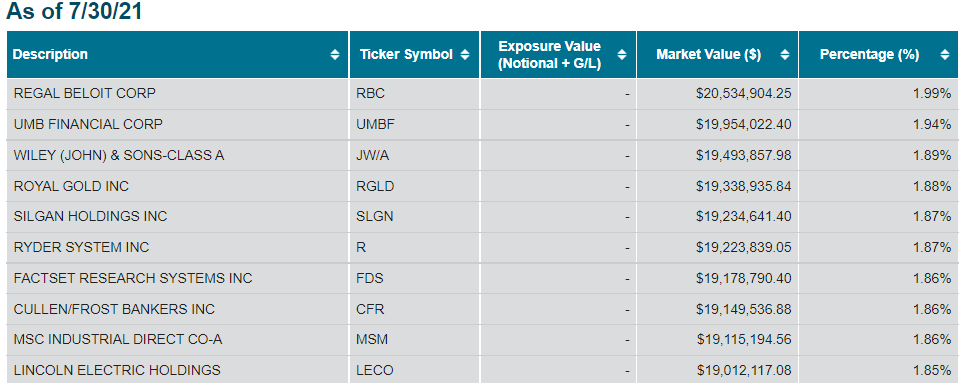This screenshot has width=959, height=383.
Task: Click the RYDER SYSTEM INC row
Action: click(x=483, y=248)
